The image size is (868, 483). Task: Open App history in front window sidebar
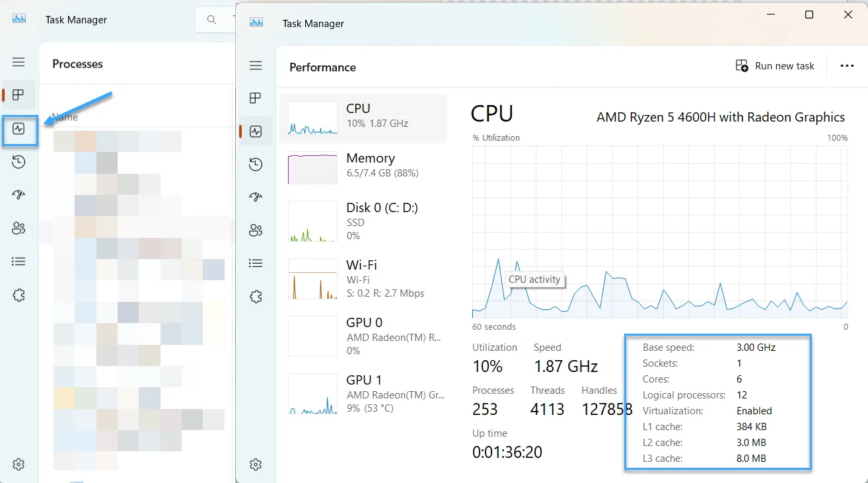256,165
